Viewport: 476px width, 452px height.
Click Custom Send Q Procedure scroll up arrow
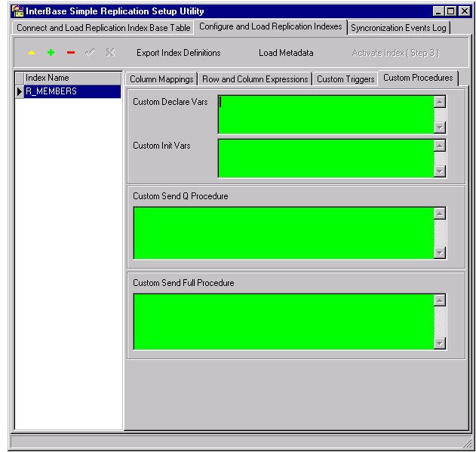coord(440,214)
